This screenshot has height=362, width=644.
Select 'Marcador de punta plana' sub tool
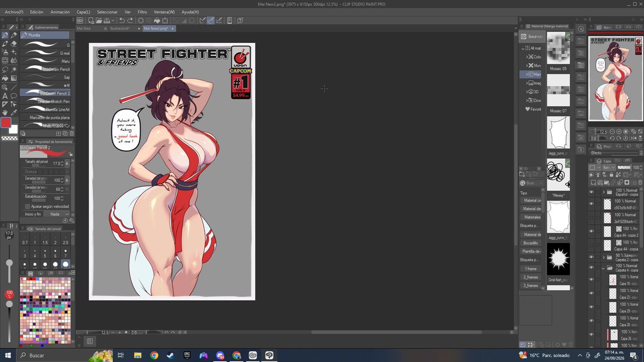click(x=45, y=117)
